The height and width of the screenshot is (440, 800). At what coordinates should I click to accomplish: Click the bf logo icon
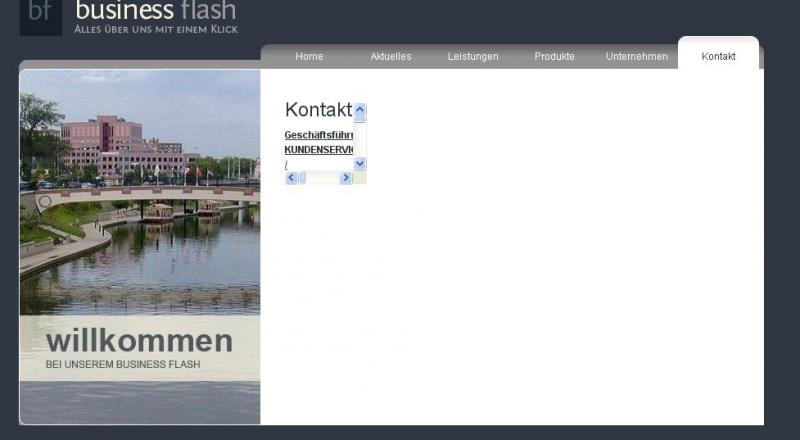(40, 15)
